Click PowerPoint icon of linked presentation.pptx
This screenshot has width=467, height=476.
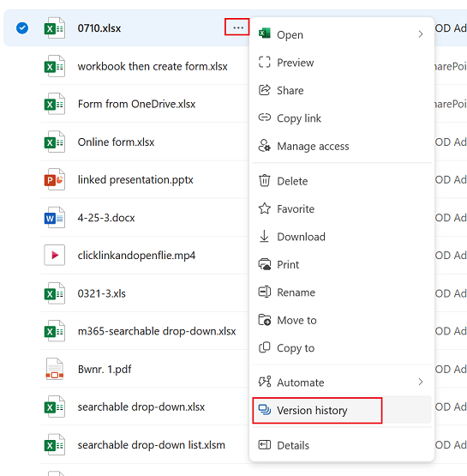pyautogui.click(x=55, y=180)
